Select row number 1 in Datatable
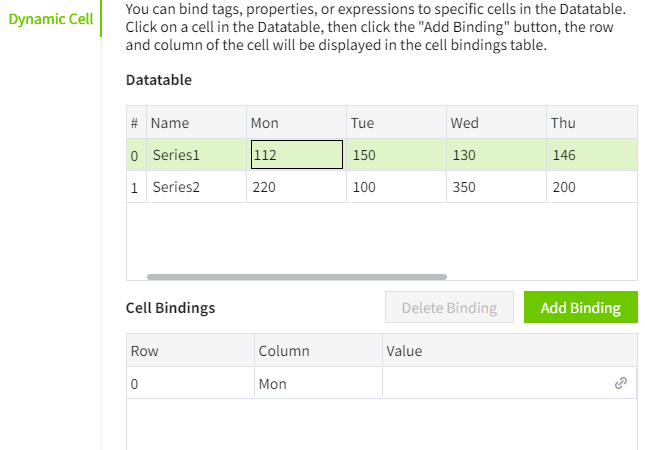The image size is (645, 450). (x=134, y=187)
